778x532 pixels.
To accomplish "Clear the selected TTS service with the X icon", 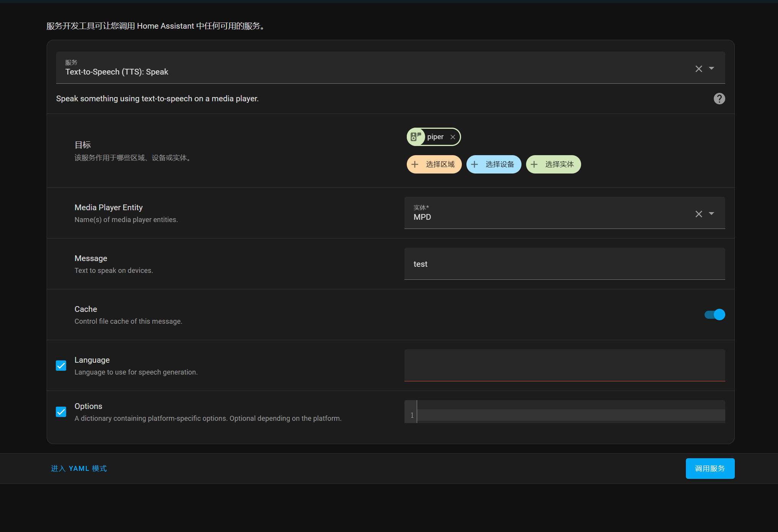I will pos(698,68).
